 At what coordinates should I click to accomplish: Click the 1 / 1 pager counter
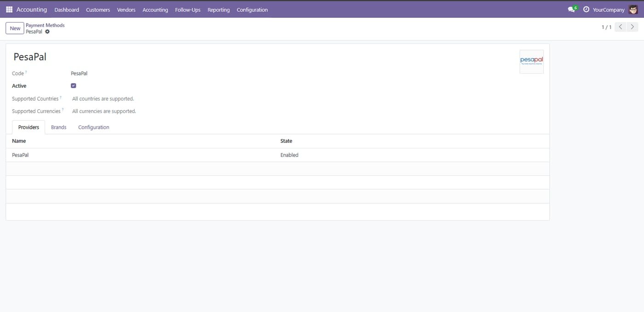(x=606, y=27)
